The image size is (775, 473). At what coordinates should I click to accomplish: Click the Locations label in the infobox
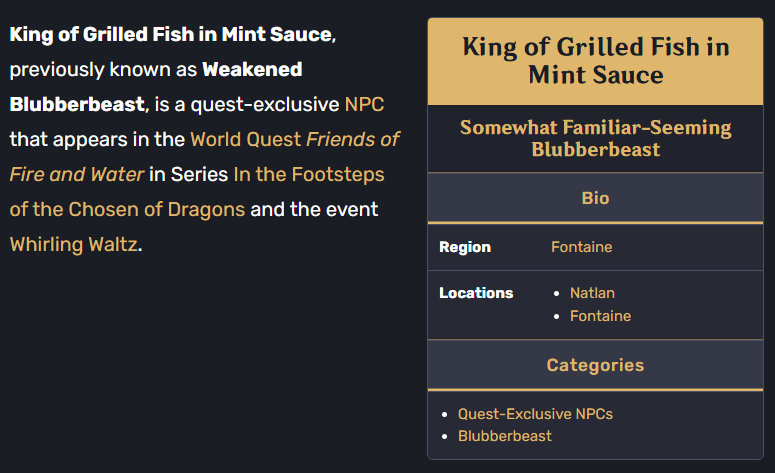(x=476, y=293)
